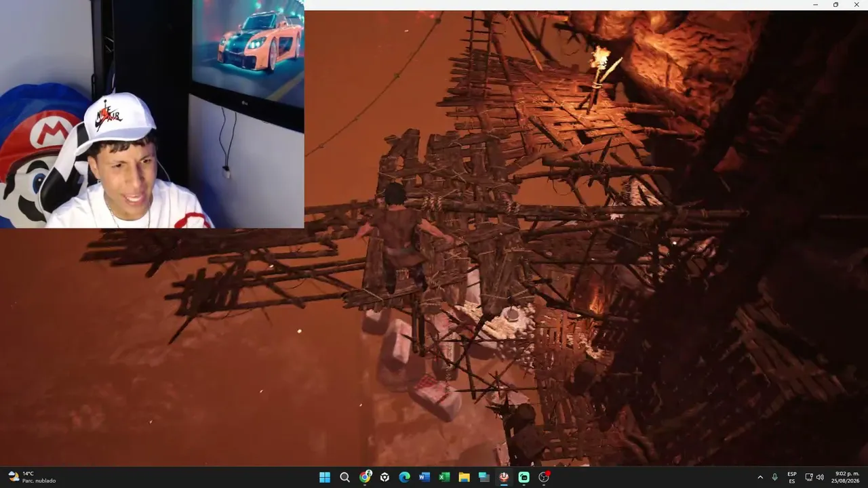Focus the active red game icon on taskbar
868x488 pixels.
[504, 477]
